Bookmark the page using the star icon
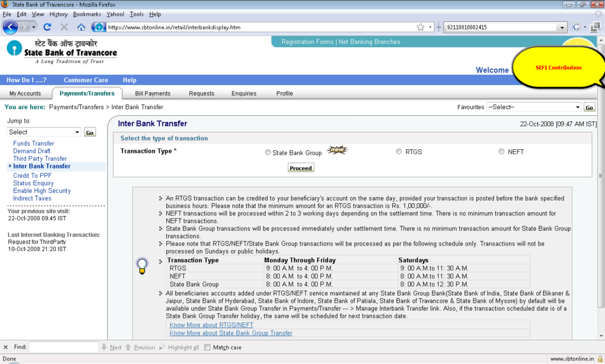 coord(421,27)
